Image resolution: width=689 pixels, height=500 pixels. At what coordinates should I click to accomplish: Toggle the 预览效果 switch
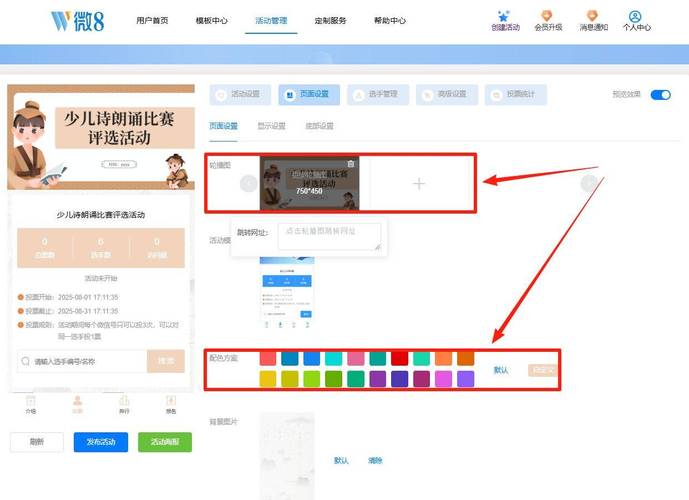click(660, 95)
